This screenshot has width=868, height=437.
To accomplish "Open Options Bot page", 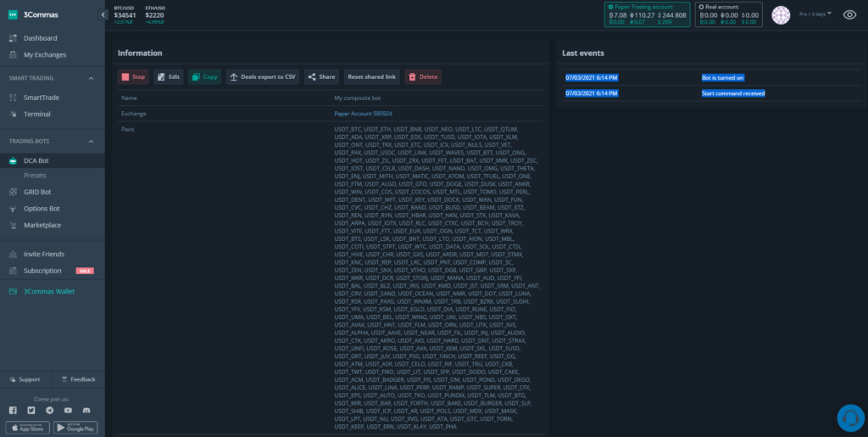I will pos(42,209).
